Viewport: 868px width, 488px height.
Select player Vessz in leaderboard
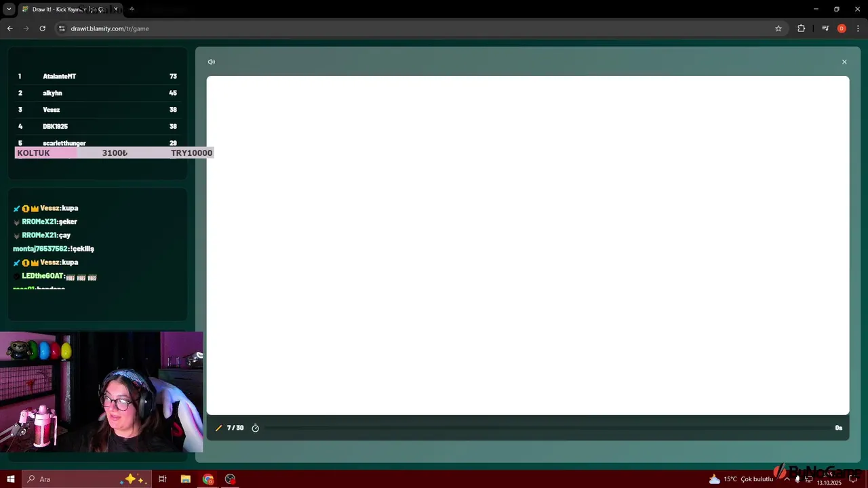pyautogui.click(x=97, y=110)
